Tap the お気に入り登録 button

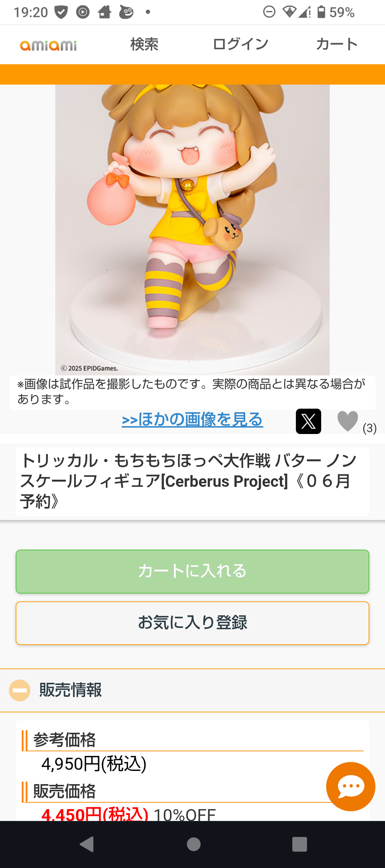(192, 623)
